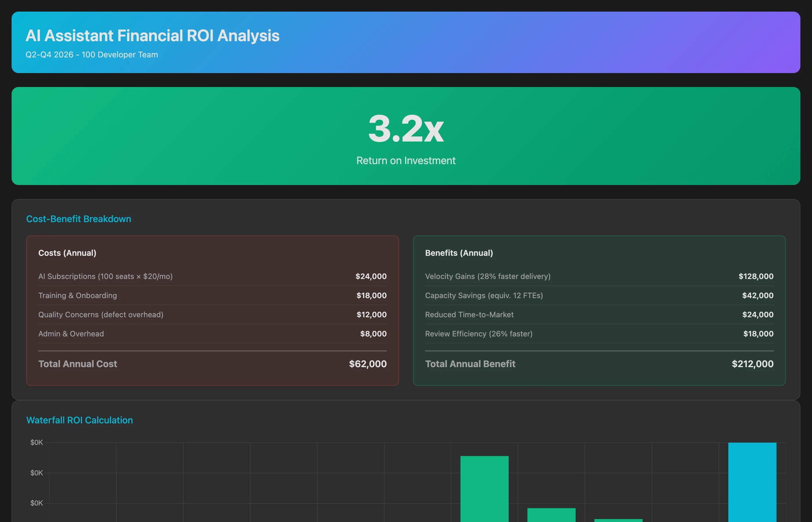Click the Total Annual Benefit label

[470, 364]
